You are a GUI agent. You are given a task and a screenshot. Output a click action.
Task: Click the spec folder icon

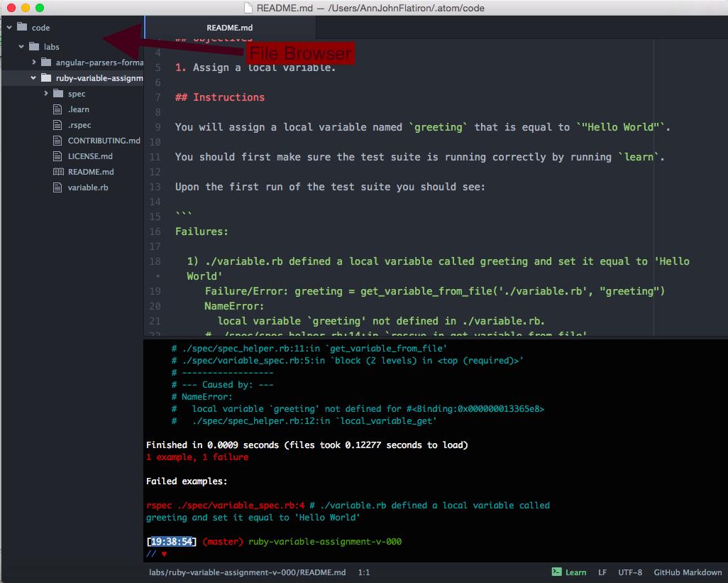[58, 93]
